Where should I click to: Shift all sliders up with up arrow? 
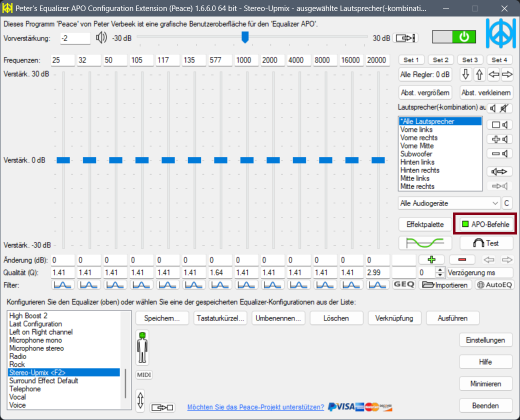tap(479, 74)
